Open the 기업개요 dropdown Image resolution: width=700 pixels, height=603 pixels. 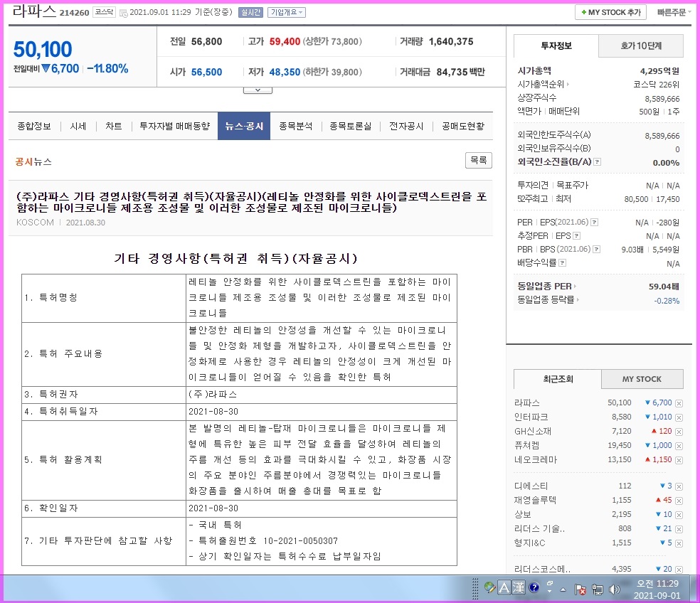[287, 13]
